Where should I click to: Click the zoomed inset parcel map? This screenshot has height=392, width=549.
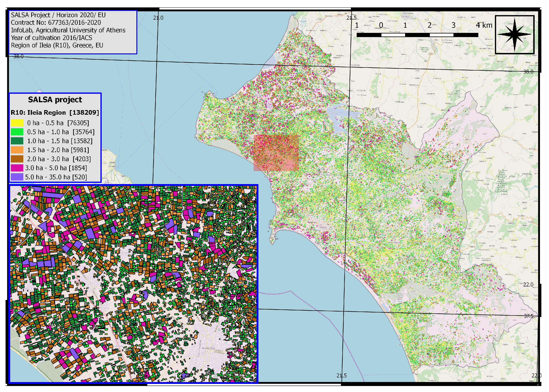[x=133, y=284]
